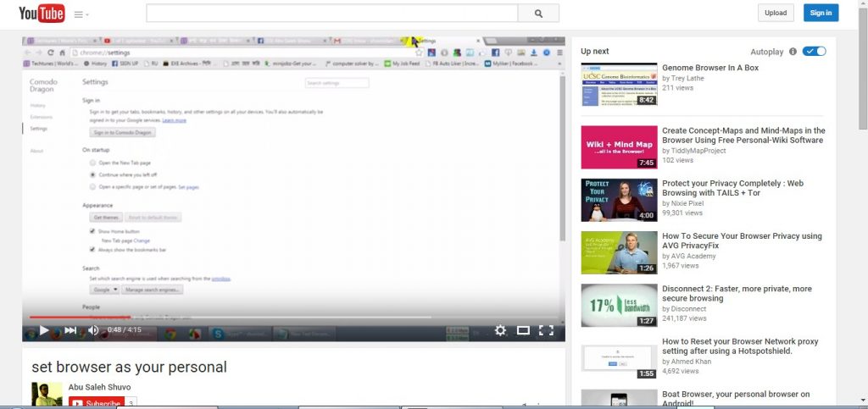The image size is (868, 409).
Task: Click the blue Sign in button
Action: pos(821,13)
